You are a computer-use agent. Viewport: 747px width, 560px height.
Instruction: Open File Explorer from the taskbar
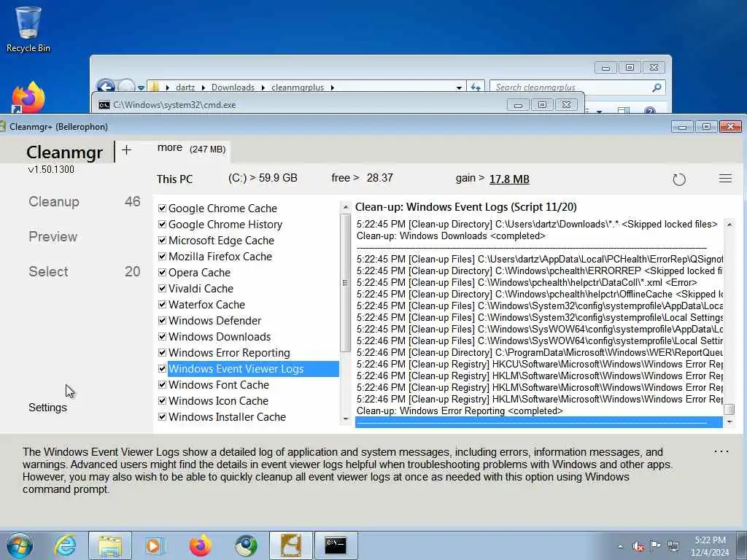click(x=110, y=545)
